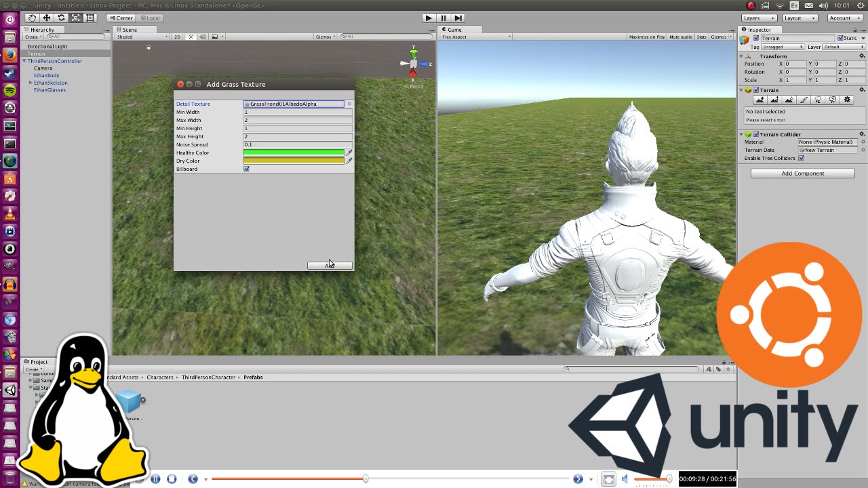This screenshot has height=488, width=868.
Task: Pick Dry Color with eyedropper icon
Action: (349, 161)
